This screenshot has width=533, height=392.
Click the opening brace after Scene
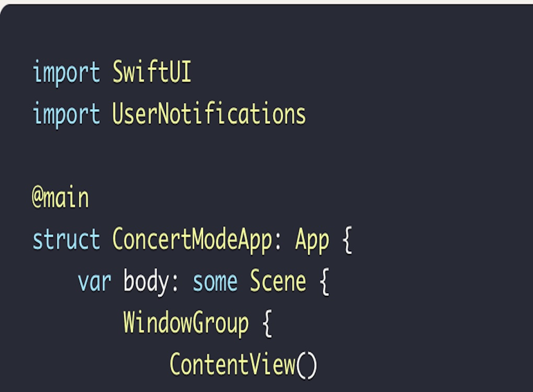[x=324, y=283]
